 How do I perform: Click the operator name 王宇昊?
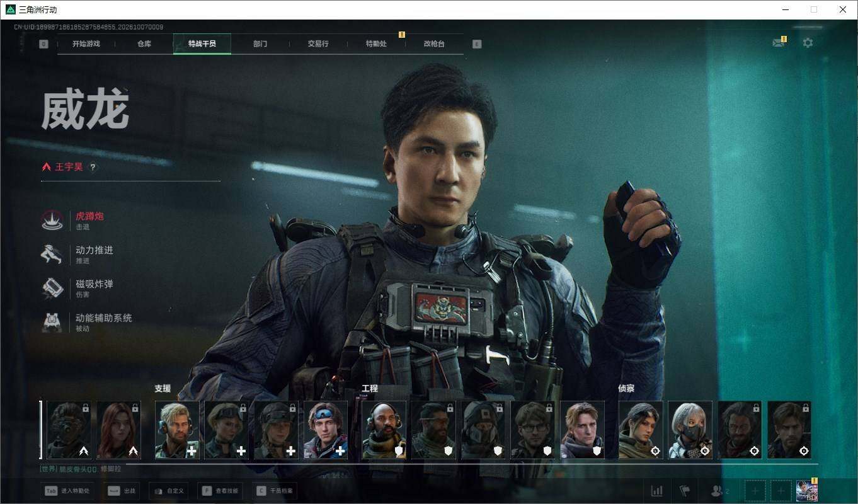click(x=69, y=167)
